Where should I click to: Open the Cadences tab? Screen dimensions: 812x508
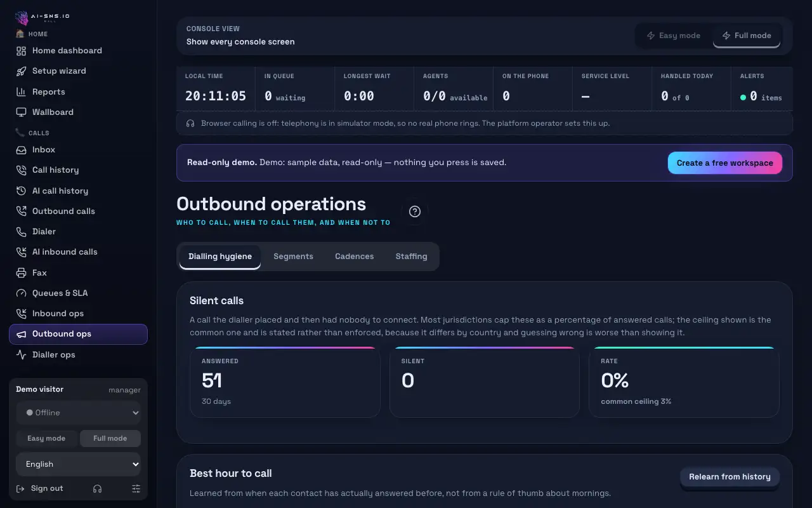click(355, 257)
